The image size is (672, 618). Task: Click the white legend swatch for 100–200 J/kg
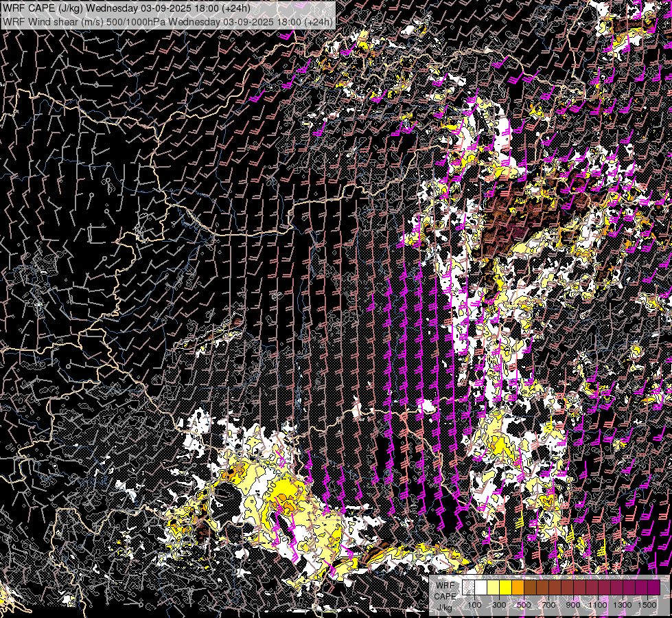[481, 587]
